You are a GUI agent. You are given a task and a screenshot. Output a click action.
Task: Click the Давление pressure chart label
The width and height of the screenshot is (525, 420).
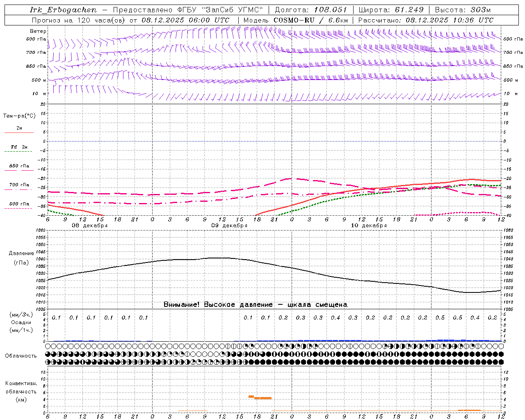(21, 253)
